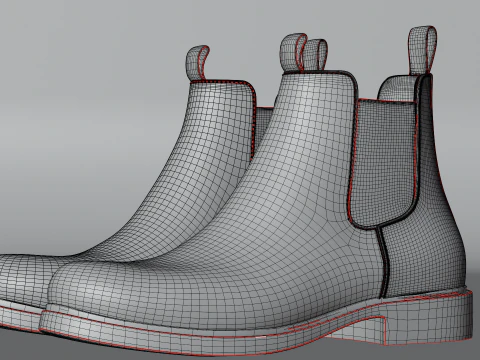The width and height of the screenshot is (480, 360).
Task: Select the leftmost pull loop on rear boot
Action: coord(197,63)
